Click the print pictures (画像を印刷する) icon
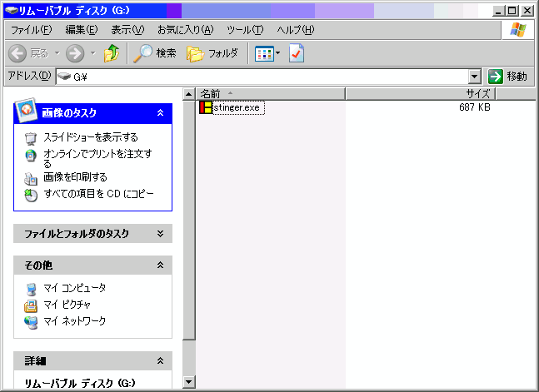Viewport: 539px width, 392px height. coord(31,178)
